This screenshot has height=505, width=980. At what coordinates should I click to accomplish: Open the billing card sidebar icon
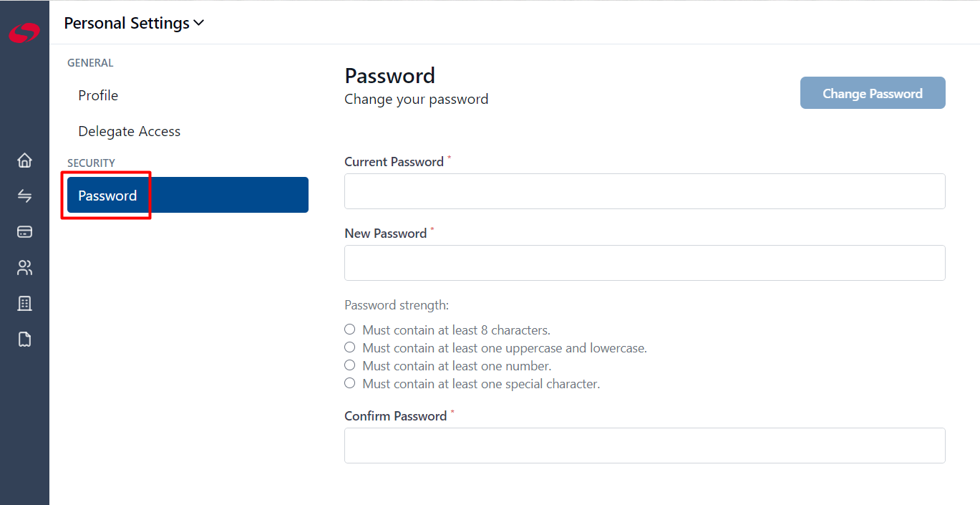[x=24, y=232]
